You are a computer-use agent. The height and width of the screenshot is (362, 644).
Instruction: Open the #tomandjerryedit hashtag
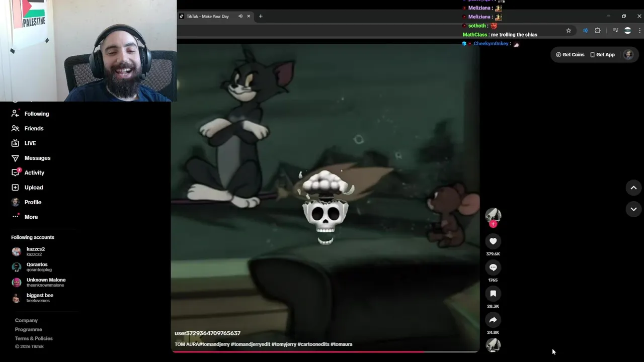click(250, 344)
